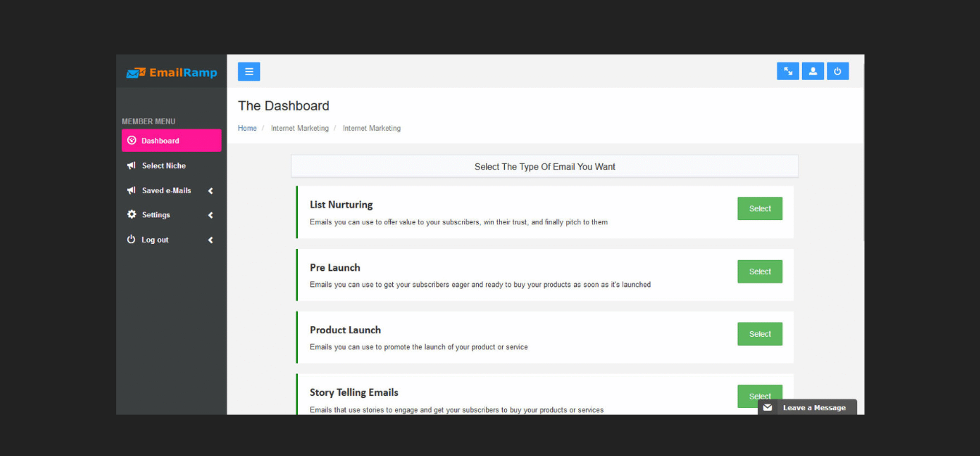Click the Select The Type Of Email banner
This screenshot has height=456, width=980.
tap(545, 166)
